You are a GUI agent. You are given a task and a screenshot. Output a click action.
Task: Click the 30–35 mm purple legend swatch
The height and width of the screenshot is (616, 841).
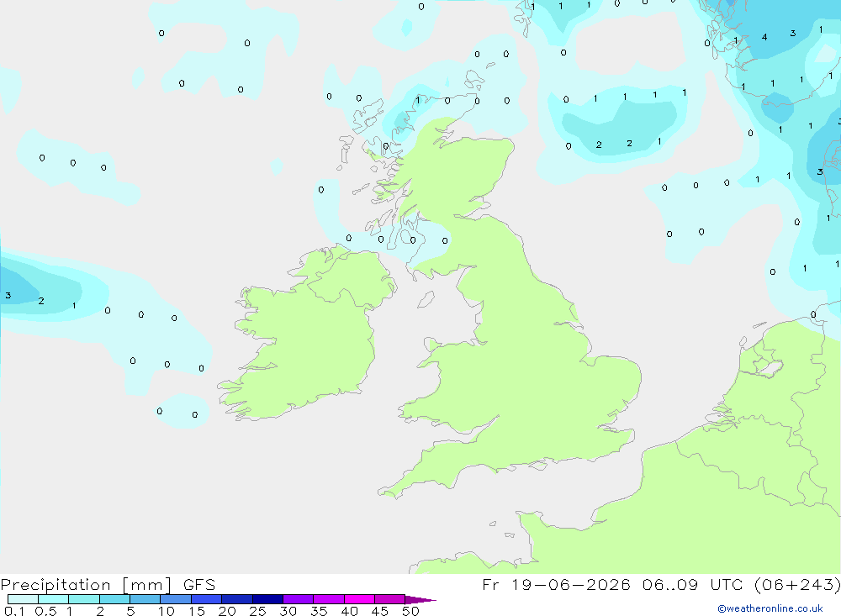coord(298,599)
